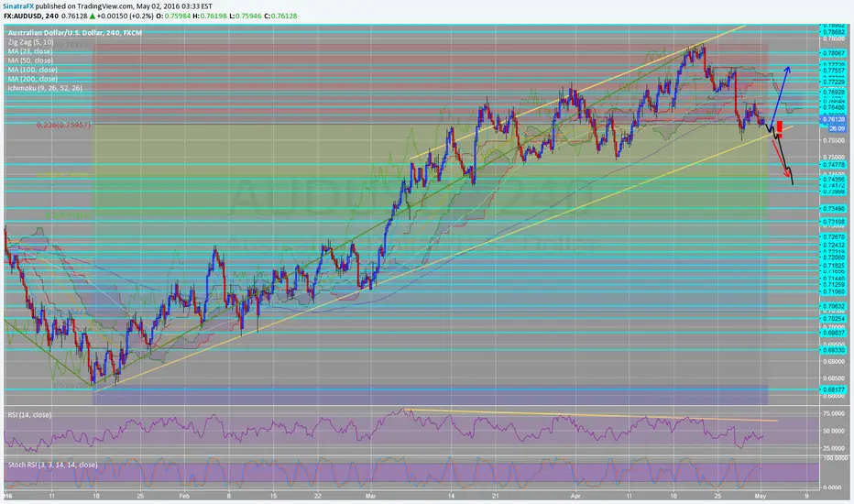854x504 pixels.
Task: Select the MA (50, close) indicator label
Action: (x=30, y=60)
